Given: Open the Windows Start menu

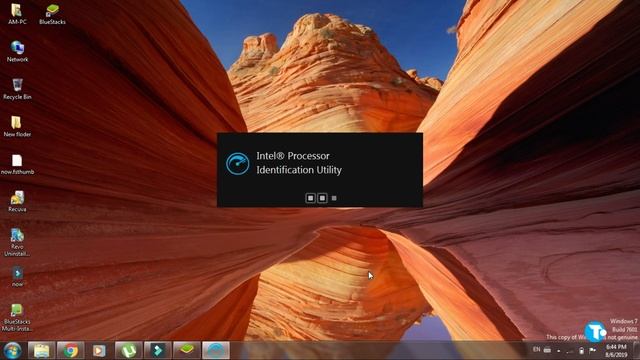Looking at the screenshot, I should 12,351.
